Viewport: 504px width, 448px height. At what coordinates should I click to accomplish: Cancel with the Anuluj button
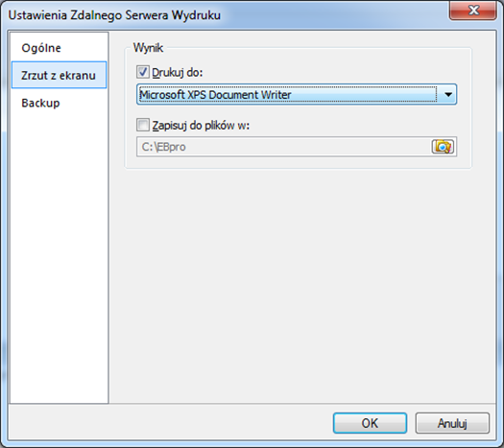[x=452, y=423]
